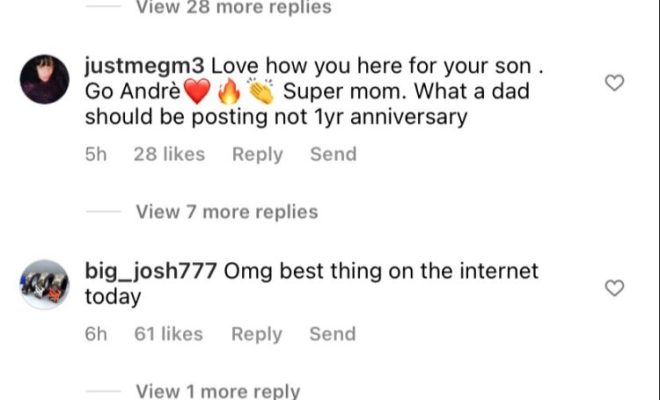The height and width of the screenshot is (400, 660).
Task: Send big_josh777's comment to someone
Action: (332, 335)
